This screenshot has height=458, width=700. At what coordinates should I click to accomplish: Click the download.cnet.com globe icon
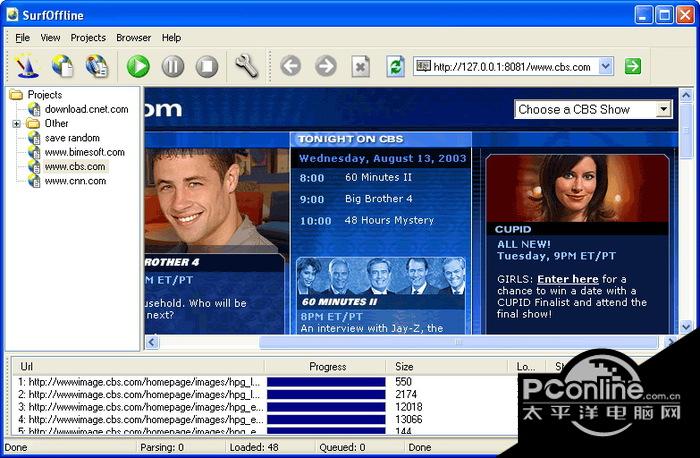34,109
